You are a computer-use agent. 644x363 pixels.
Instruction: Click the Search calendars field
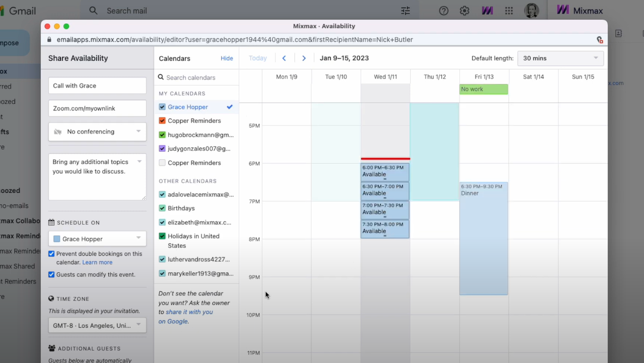(199, 78)
